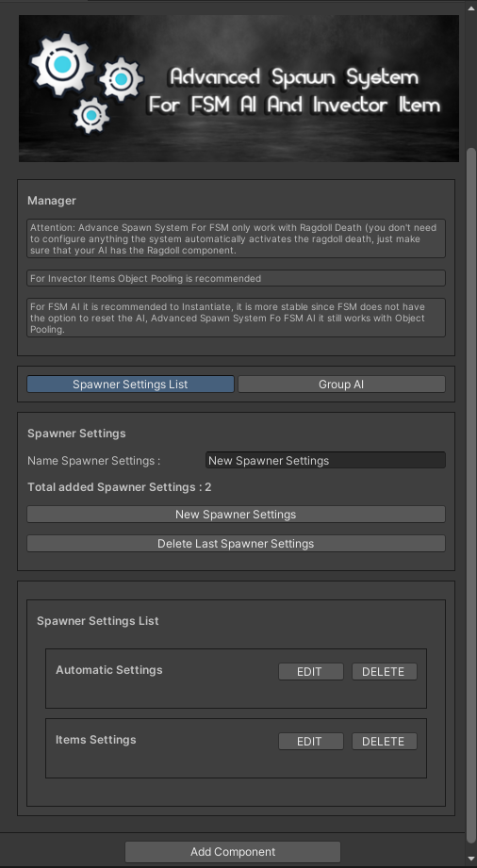Viewport: 477px width, 868px height.
Task: Delete the Automatic Settings entry
Action: pos(384,671)
